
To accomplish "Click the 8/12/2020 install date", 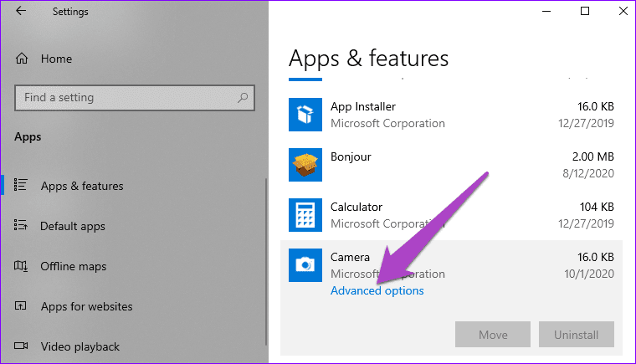I will click(588, 174).
